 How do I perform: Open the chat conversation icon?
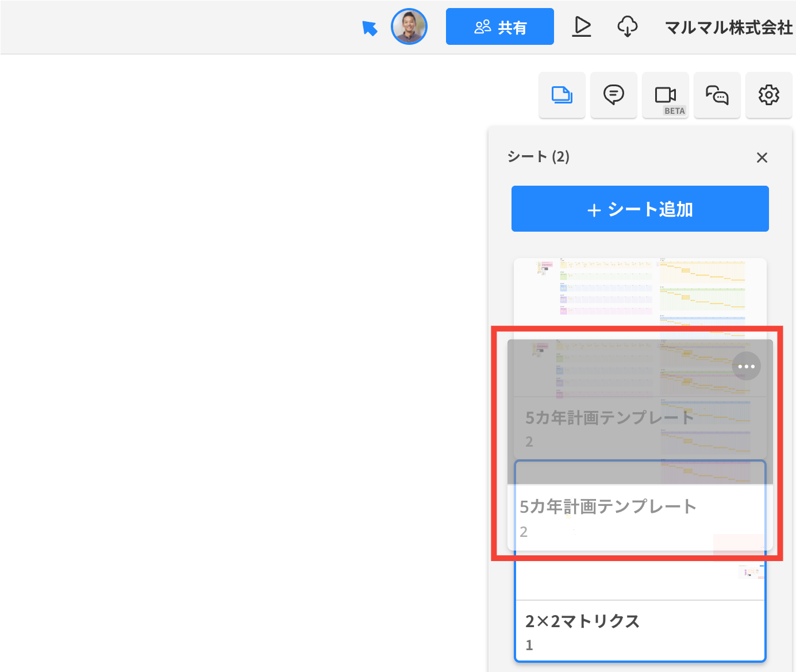[x=717, y=95]
